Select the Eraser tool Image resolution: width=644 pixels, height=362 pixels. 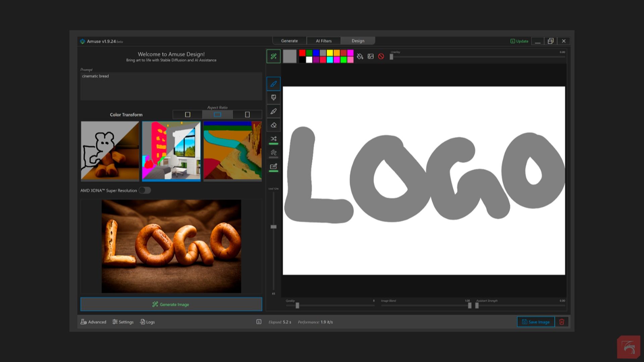(x=273, y=125)
